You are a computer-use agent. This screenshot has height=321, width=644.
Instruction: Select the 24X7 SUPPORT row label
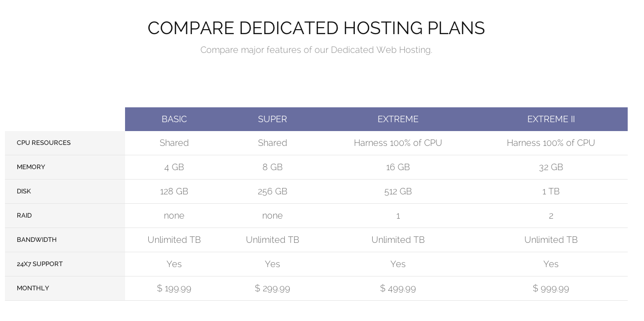tap(40, 264)
